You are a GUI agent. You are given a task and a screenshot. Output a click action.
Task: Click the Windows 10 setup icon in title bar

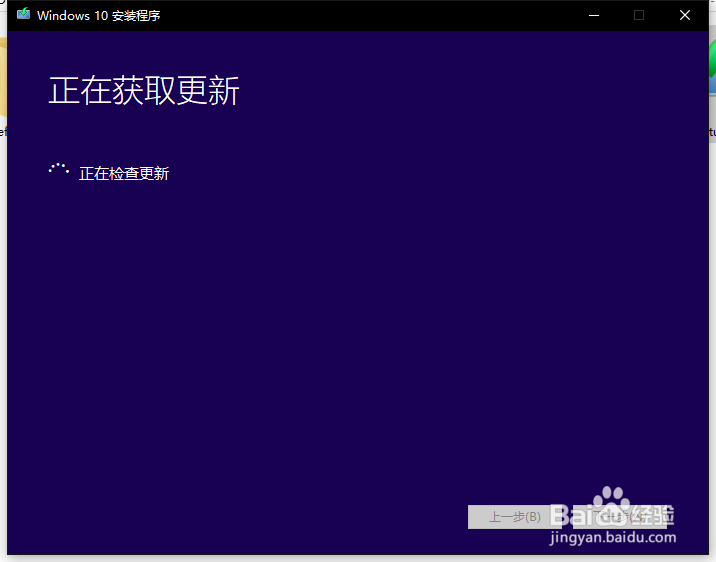point(23,14)
